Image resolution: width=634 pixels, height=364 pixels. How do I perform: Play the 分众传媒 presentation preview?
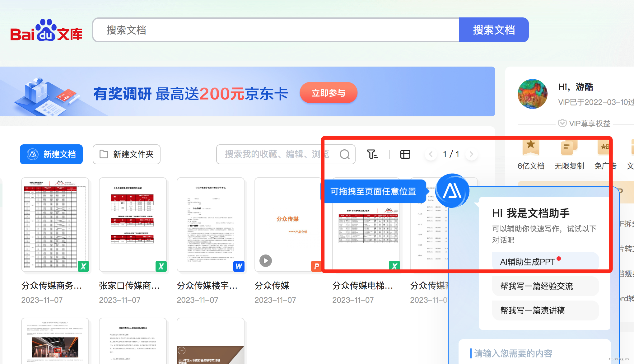coord(266,261)
